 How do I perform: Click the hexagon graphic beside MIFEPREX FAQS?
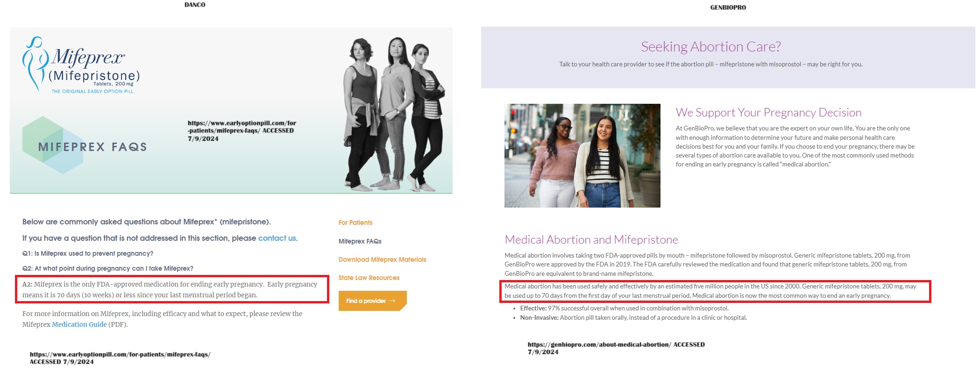pos(52,145)
